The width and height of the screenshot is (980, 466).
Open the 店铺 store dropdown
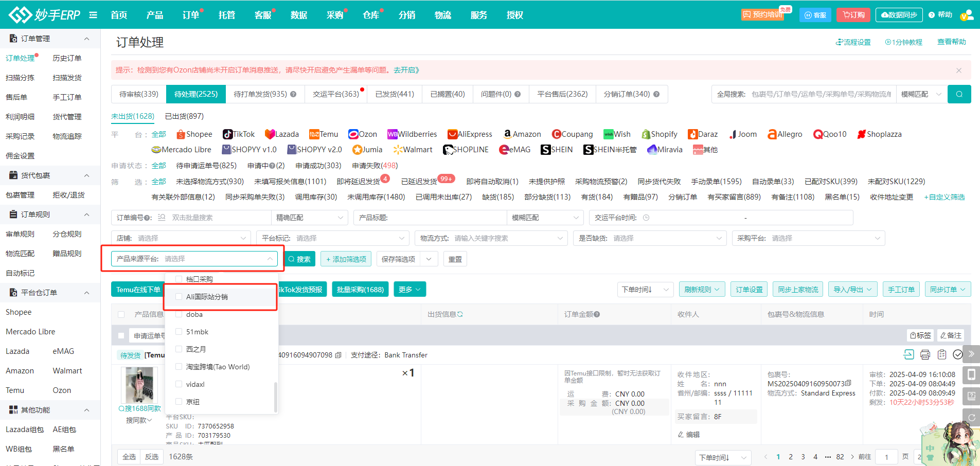coord(181,238)
